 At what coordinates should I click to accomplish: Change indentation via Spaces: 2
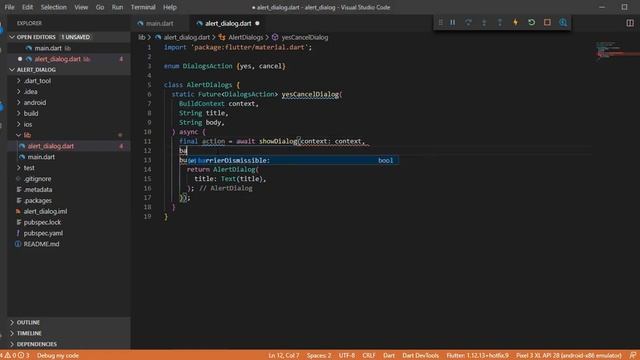[319, 356]
